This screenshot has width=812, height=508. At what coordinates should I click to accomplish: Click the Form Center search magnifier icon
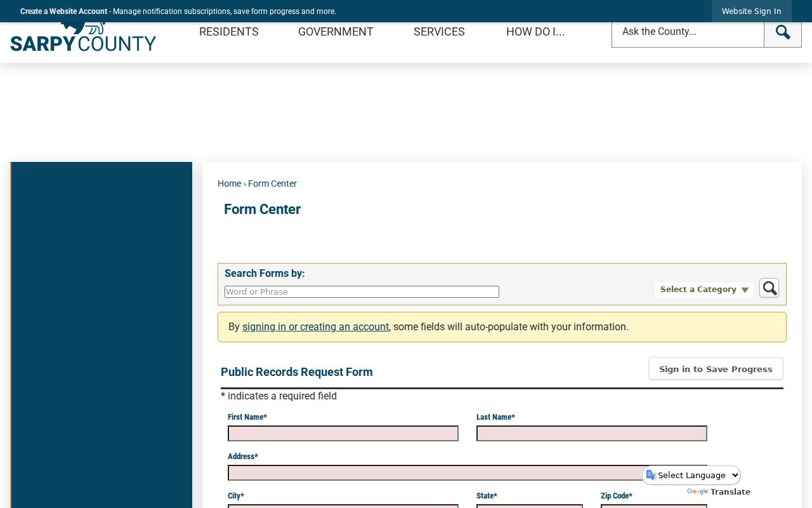point(769,288)
